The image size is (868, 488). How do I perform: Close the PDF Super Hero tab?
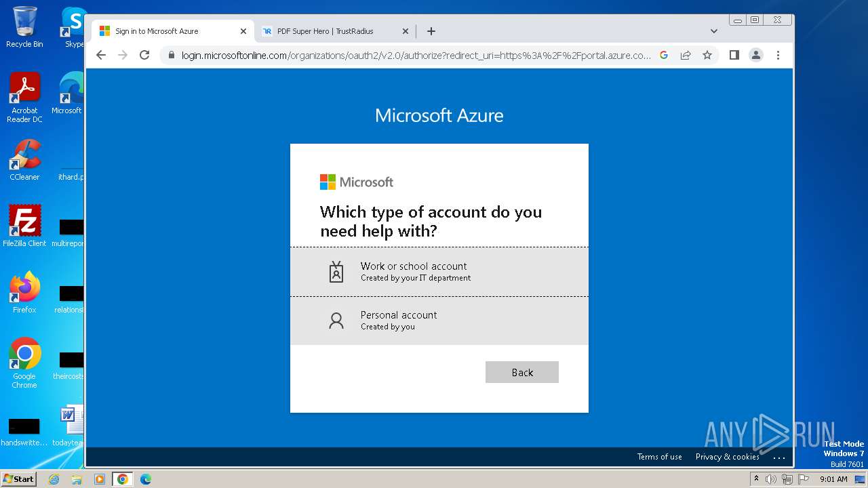[x=406, y=31]
